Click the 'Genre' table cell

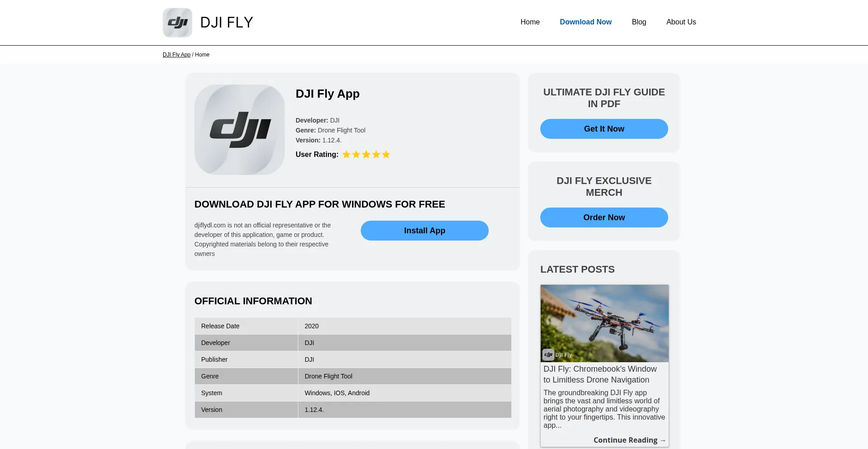[246, 376]
